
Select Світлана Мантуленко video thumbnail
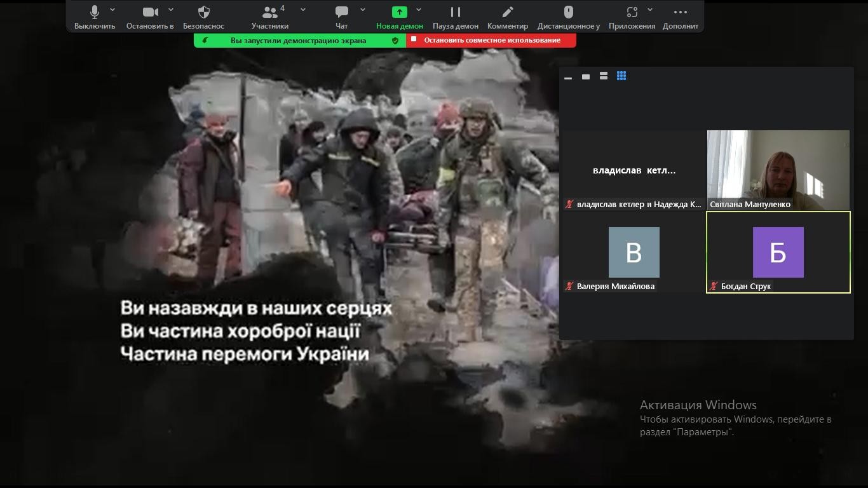[778, 169]
